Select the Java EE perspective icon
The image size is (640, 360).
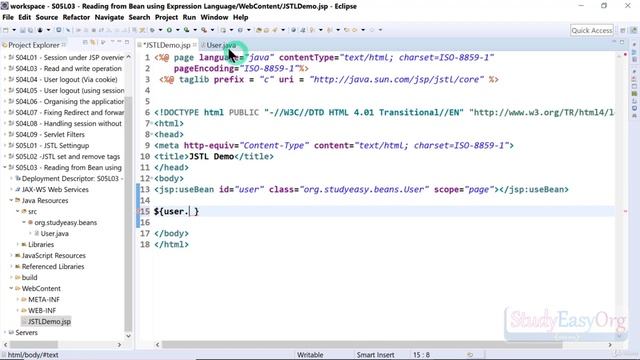633,30
